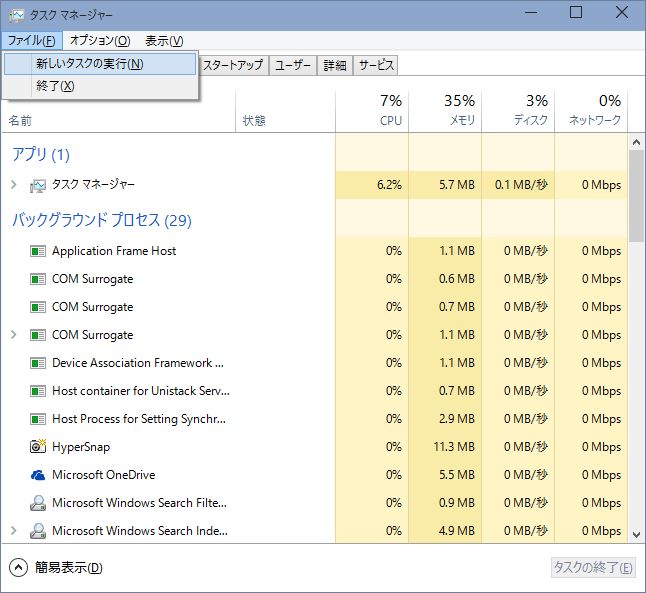The image size is (646, 593).
Task: Click the タスクの終了(E) button
Action: click(593, 567)
